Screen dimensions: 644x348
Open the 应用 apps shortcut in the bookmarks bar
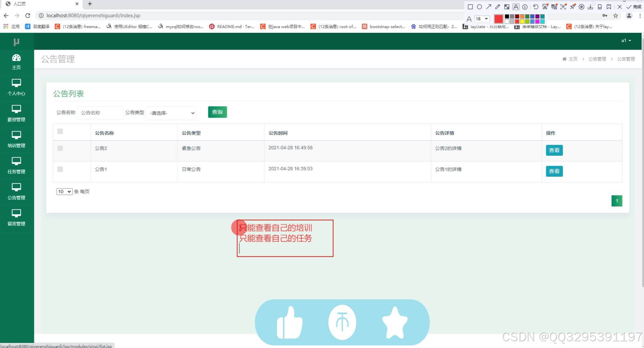[x=12, y=26]
